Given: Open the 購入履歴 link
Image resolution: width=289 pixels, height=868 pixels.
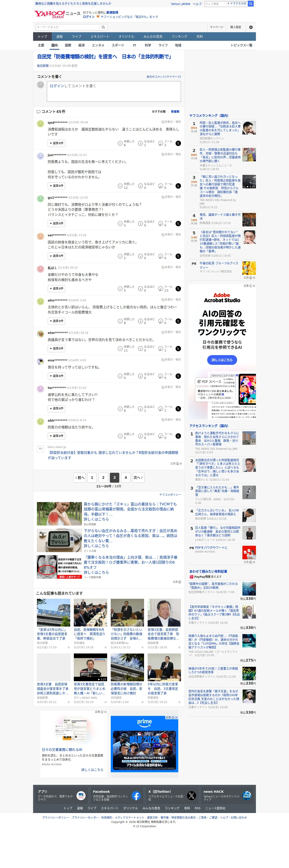Looking at the screenshot, I should tap(235, 27).
